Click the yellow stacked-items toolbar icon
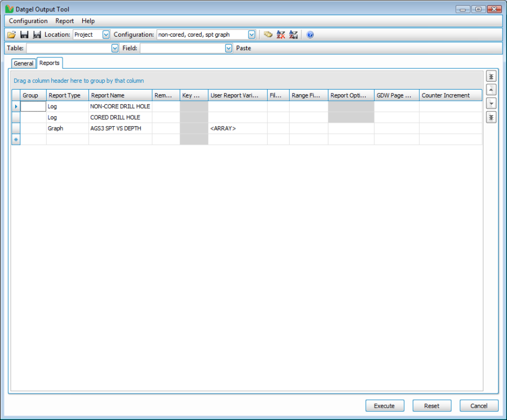 (268, 35)
